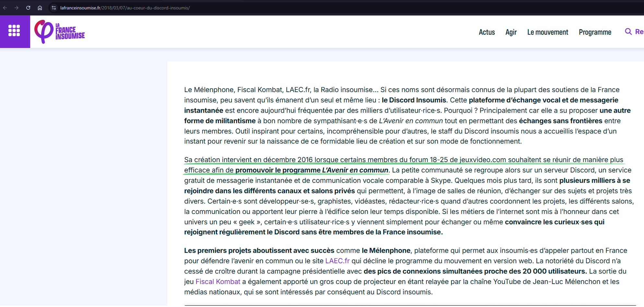This screenshot has height=307, width=644.
Task: Click the bold text "le Discord Insoumis"
Action: tap(414, 100)
